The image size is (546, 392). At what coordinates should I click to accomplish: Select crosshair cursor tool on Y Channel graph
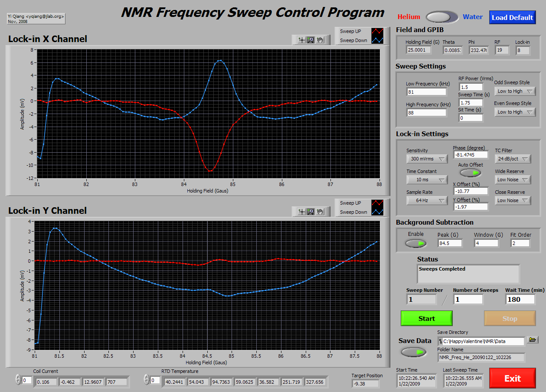click(301, 212)
